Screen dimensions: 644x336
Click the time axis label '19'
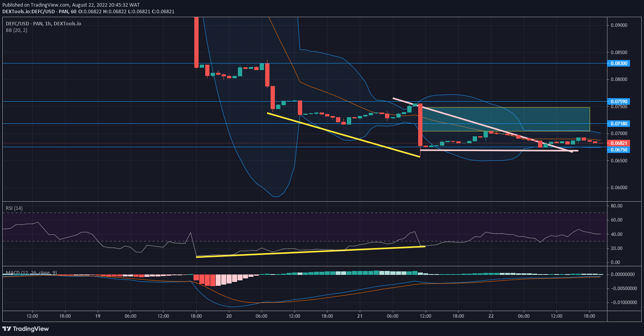[x=98, y=316]
